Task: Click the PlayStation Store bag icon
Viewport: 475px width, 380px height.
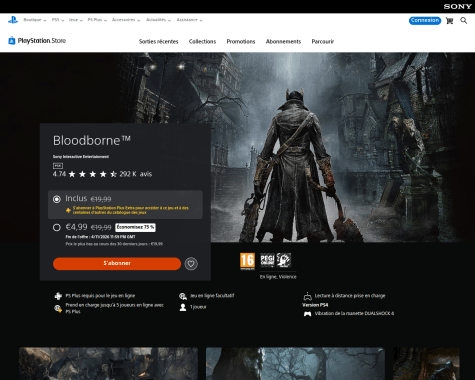Action: click(12, 41)
